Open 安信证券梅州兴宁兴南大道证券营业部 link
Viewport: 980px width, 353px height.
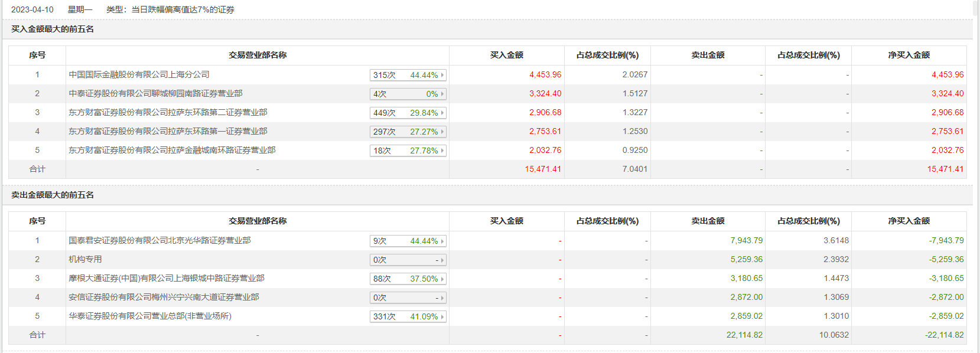click(164, 297)
